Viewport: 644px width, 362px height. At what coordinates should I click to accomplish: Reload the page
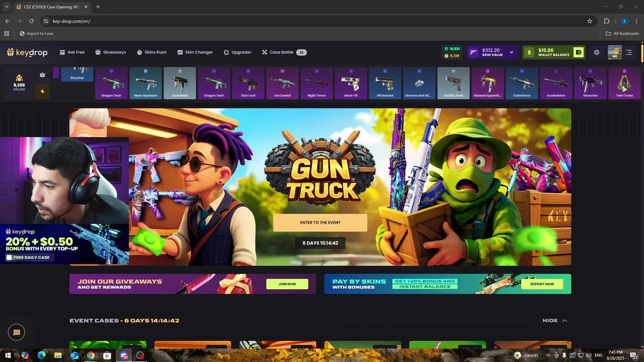(x=31, y=21)
